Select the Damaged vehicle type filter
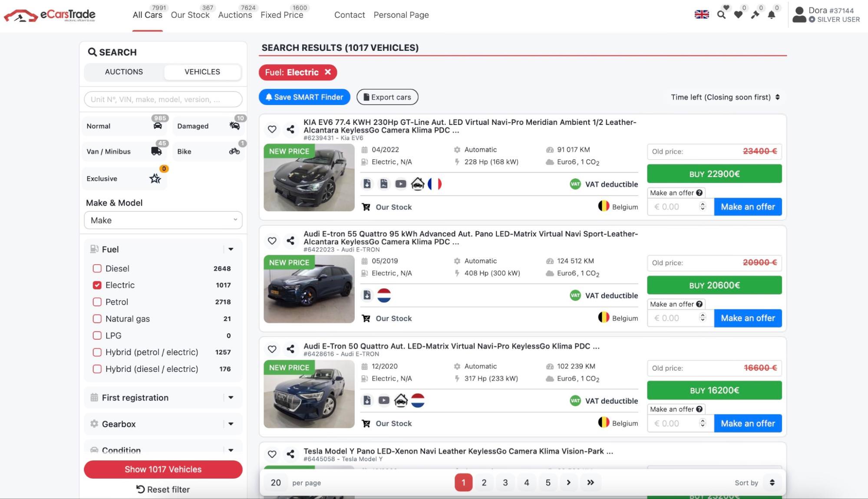The width and height of the screenshot is (868, 499). (209, 126)
